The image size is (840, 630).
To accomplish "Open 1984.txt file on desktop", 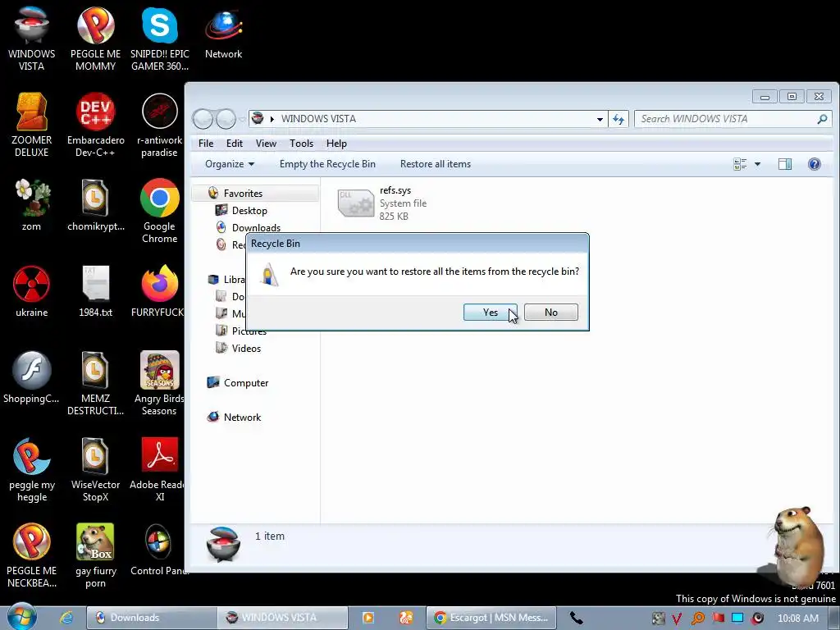I will pos(95,291).
